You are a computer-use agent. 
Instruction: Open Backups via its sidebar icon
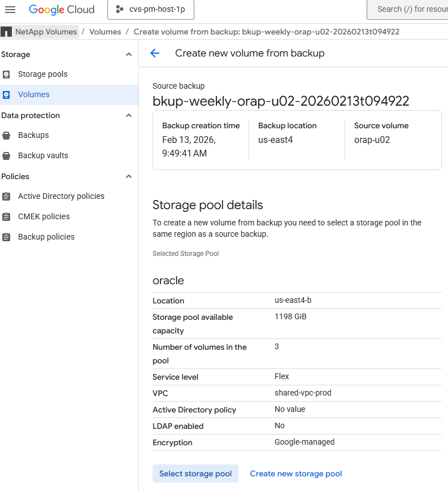[x=7, y=135]
